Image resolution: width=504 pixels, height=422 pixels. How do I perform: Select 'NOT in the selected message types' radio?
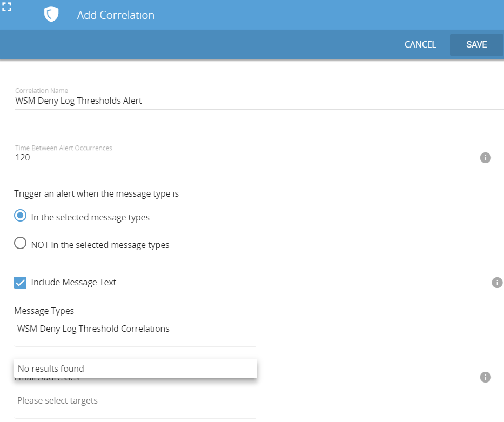pyautogui.click(x=21, y=244)
